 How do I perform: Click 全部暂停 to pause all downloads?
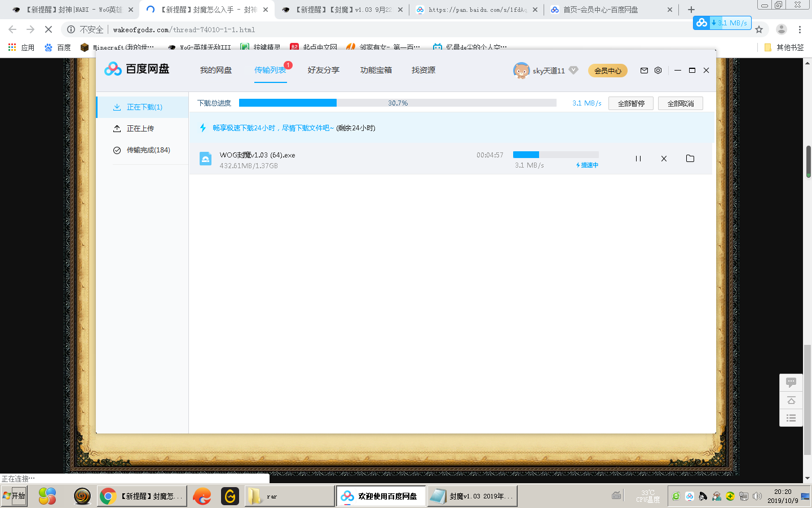tap(631, 103)
